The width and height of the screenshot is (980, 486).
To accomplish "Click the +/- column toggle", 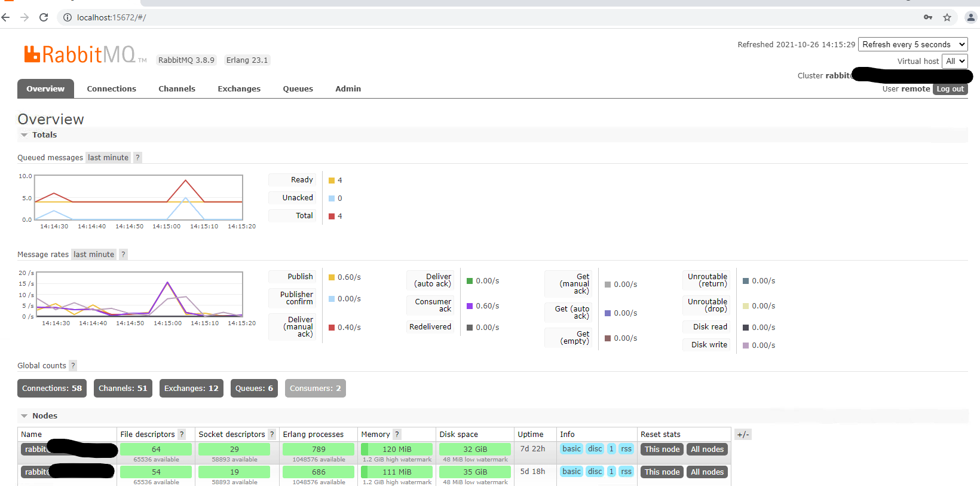I will (743, 435).
